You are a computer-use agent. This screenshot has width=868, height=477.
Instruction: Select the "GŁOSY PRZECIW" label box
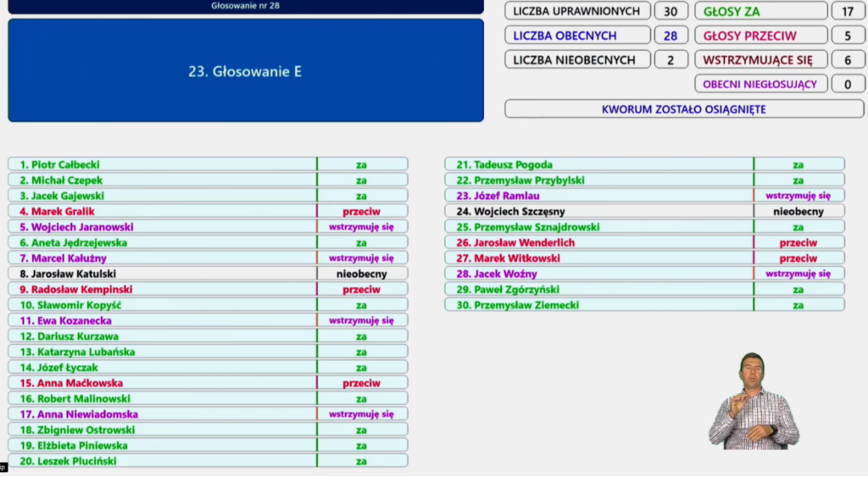coord(760,36)
